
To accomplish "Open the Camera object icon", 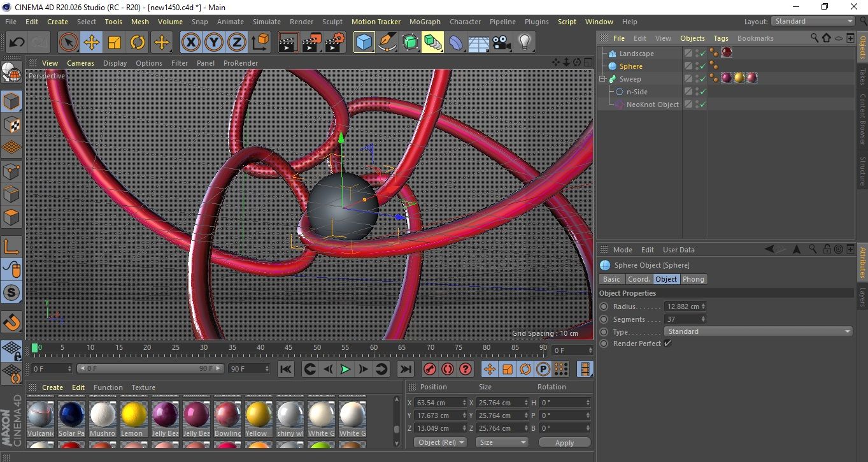I will (502, 43).
